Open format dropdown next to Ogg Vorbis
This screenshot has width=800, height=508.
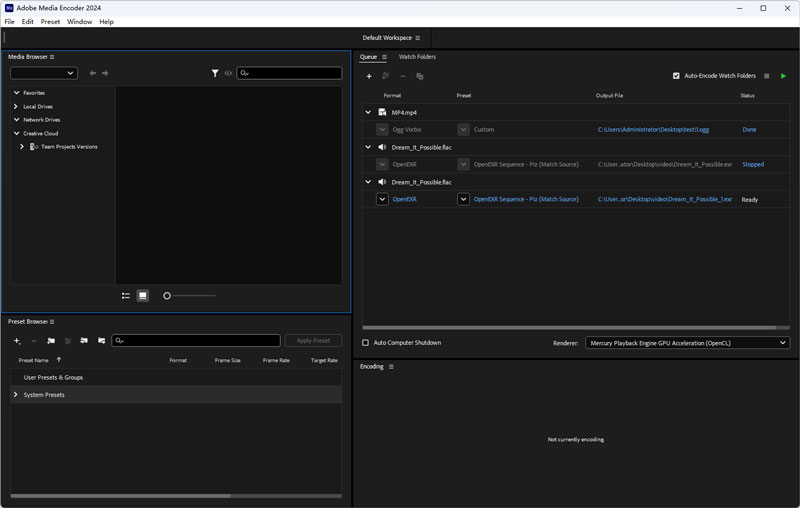[382, 130]
